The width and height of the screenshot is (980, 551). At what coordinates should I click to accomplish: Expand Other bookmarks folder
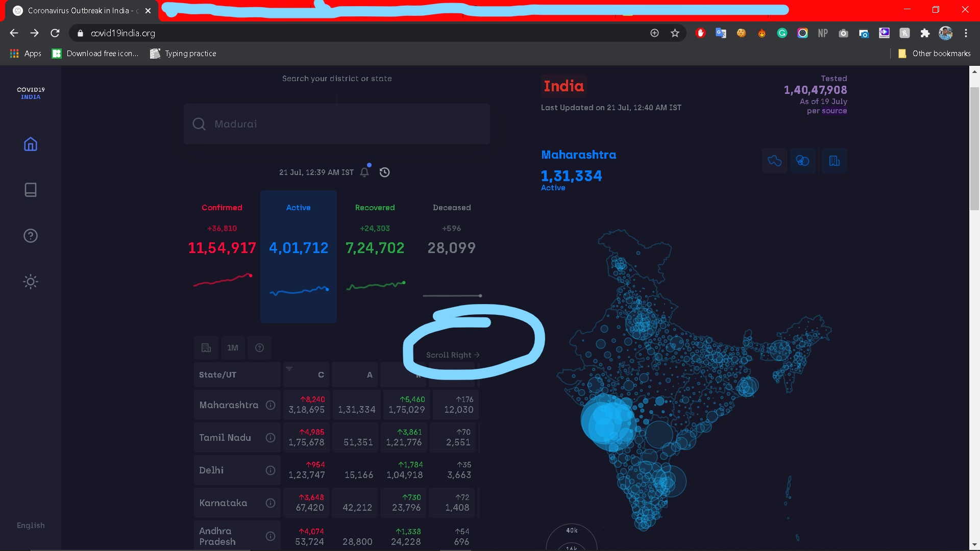[934, 54]
